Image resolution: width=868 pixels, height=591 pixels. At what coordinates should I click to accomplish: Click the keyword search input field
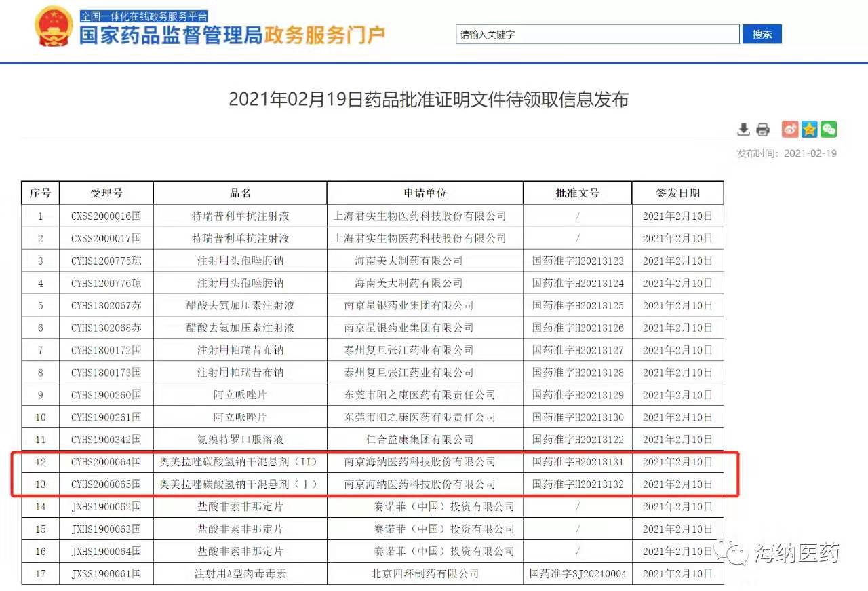[x=597, y=35]
